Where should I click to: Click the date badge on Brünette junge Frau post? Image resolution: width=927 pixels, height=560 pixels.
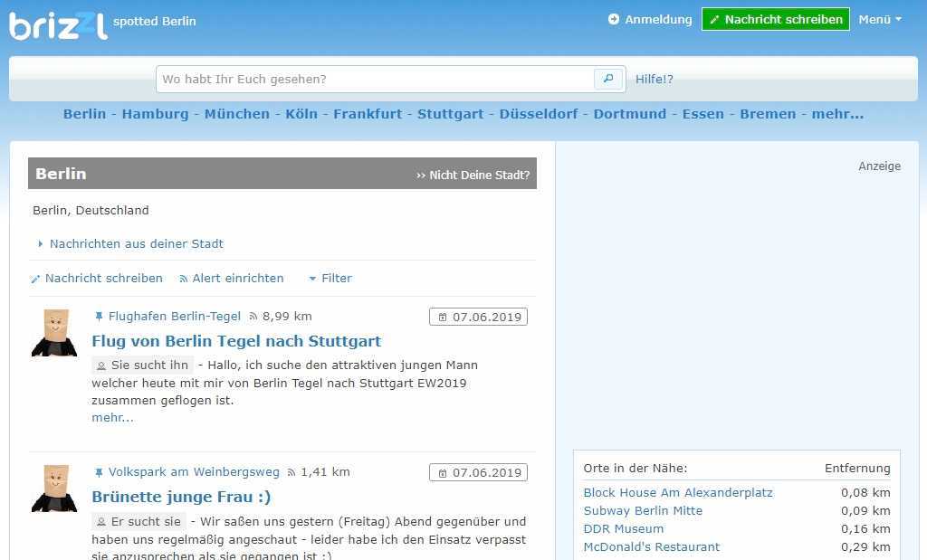pyautogui.click(x=478, y=472)
